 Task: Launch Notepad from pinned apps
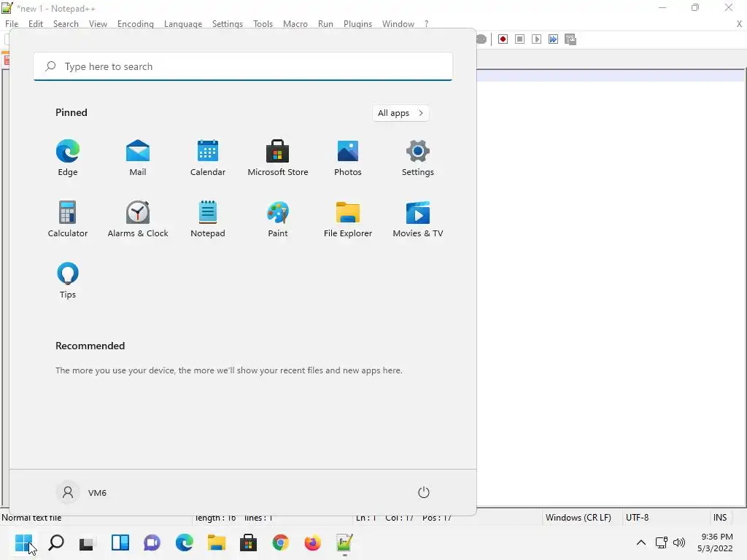click(x=208, y=219)
